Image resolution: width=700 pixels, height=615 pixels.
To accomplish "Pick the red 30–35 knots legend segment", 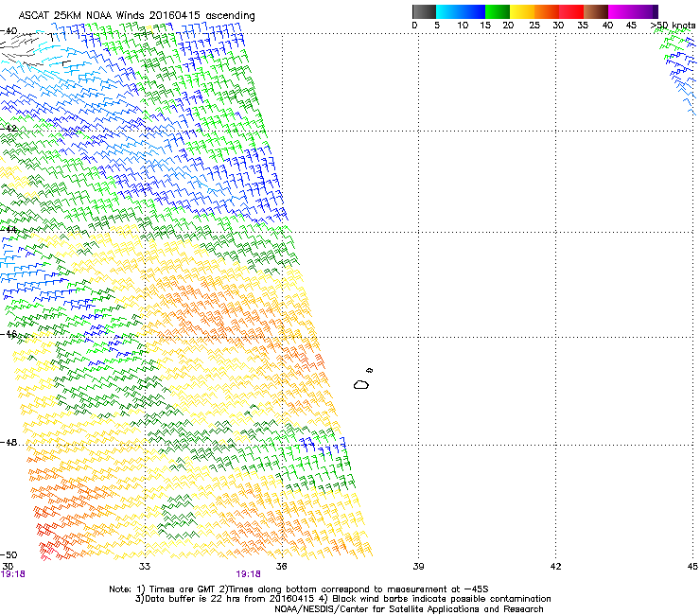I will tap(571, 11).
